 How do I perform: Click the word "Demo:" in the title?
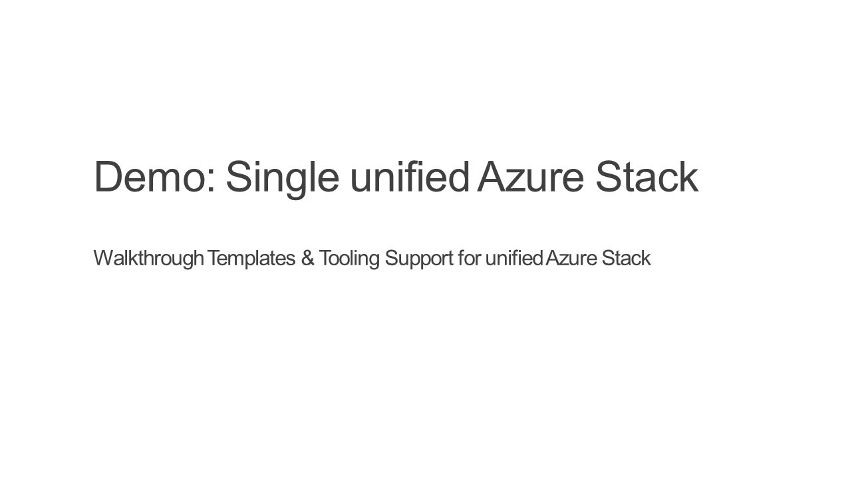[155, 177]
